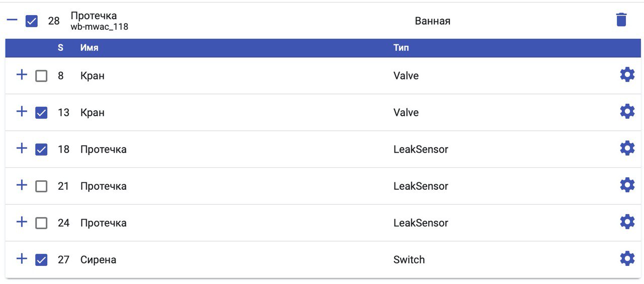Enable the checkbox for Протечка row 21

[x=41, y=186]
